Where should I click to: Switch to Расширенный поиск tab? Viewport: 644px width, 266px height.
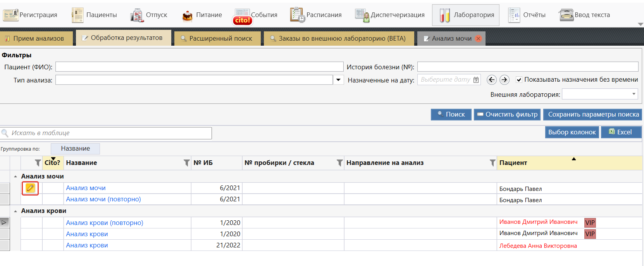click(217, 39)
